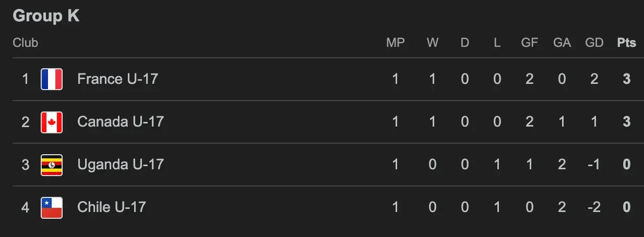
Task: Click the Chile flag icon
Action: point(52,207)
